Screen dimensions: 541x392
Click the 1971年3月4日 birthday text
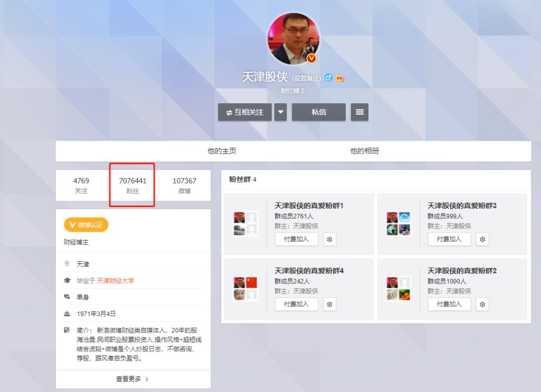96,314
